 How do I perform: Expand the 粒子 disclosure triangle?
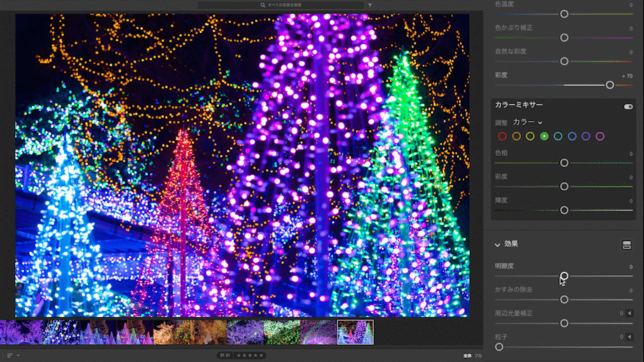click(629, 337)
